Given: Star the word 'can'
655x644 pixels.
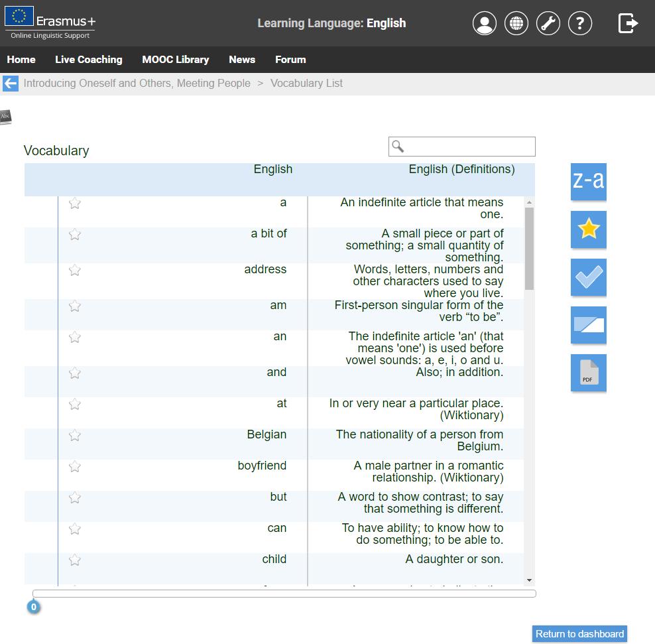Looking at the screenshot, I should (75, 529).
